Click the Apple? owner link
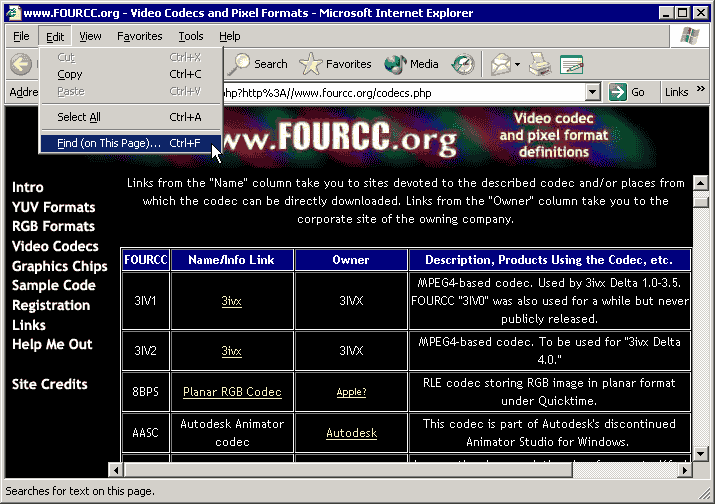 point(351,392)
